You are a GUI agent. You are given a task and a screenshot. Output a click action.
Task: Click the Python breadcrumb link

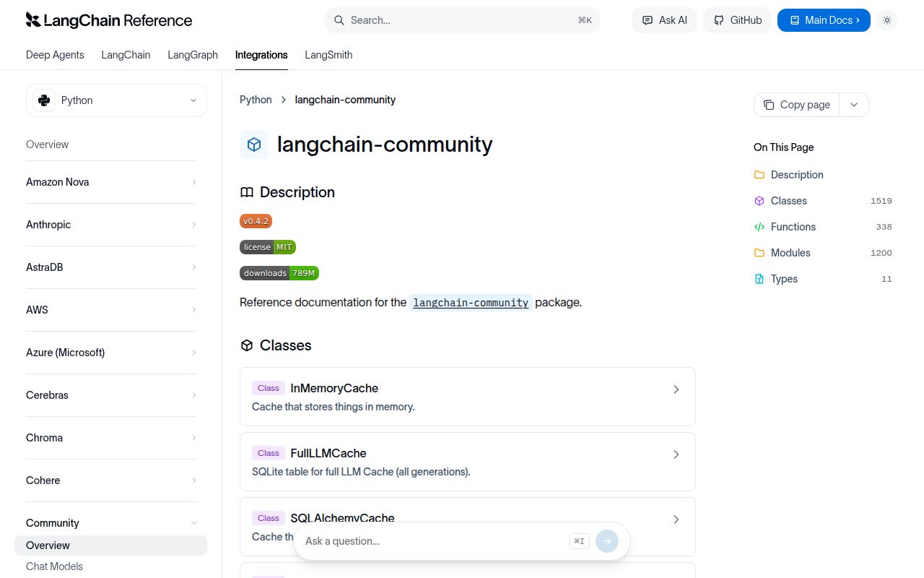pyautogui.click(x=256, y=100)
